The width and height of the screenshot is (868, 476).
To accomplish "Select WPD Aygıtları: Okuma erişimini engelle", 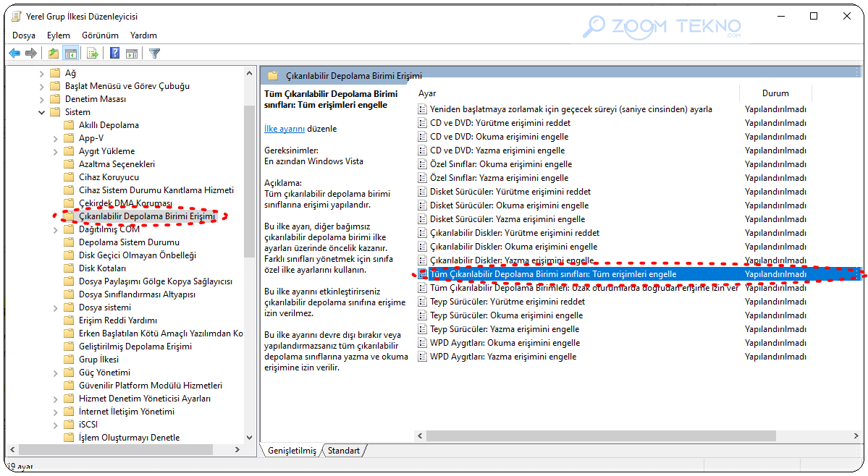I will coord(505,343).
